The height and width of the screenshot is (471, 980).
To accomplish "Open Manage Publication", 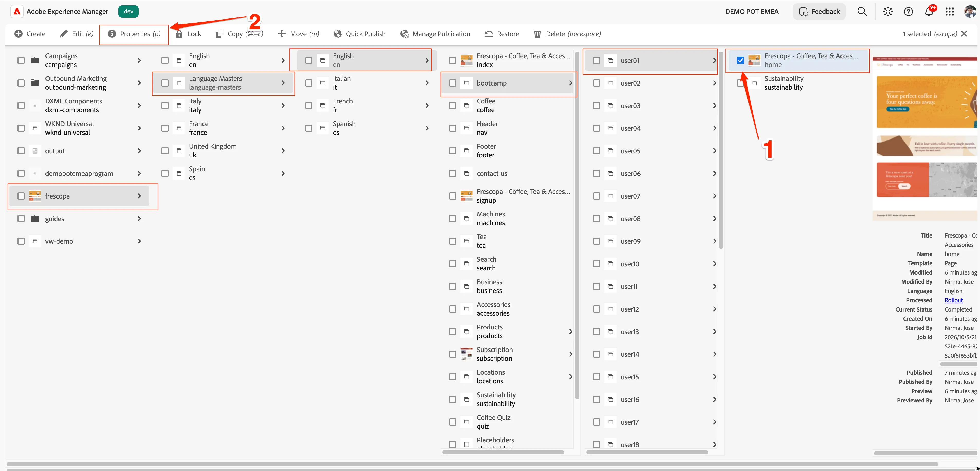I will coord(435,34).
